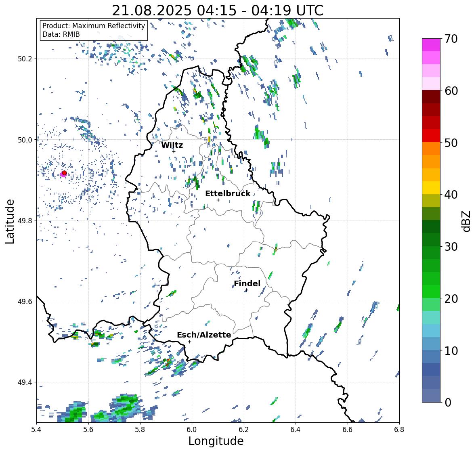Click the colorbar tick label 0
The width and height of the screenshot is (476, 451).
448,403
